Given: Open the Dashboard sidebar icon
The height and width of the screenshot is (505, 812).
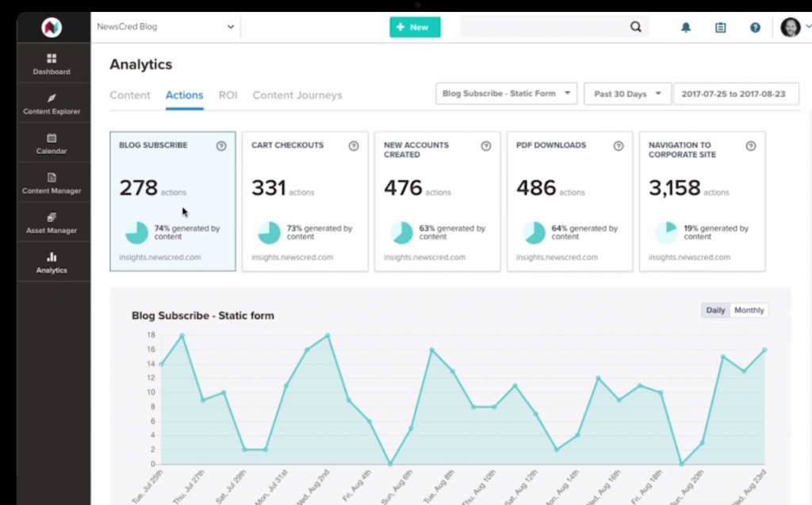Looking at the screenshot, I should [x=52, y=63].
